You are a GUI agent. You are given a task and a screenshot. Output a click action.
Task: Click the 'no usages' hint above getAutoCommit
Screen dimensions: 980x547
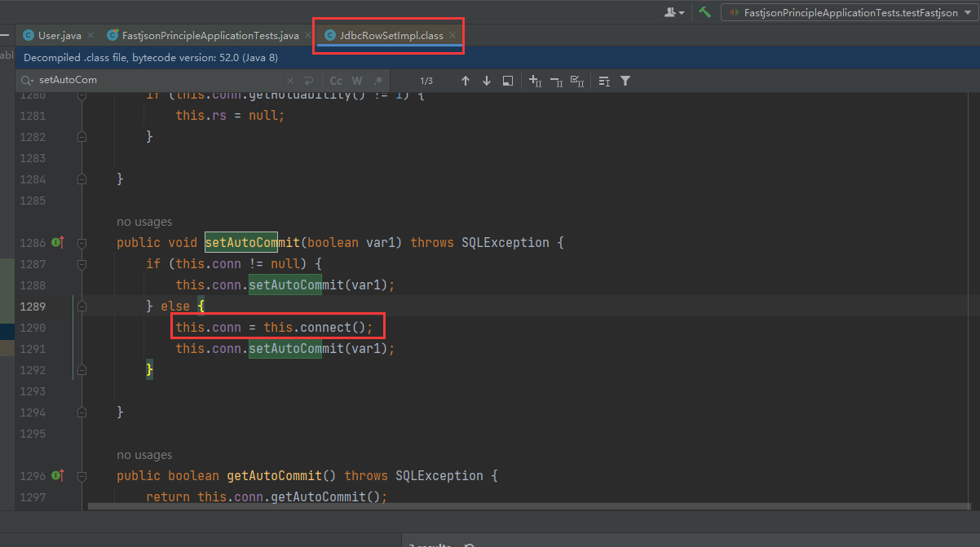tap(144, 455)
